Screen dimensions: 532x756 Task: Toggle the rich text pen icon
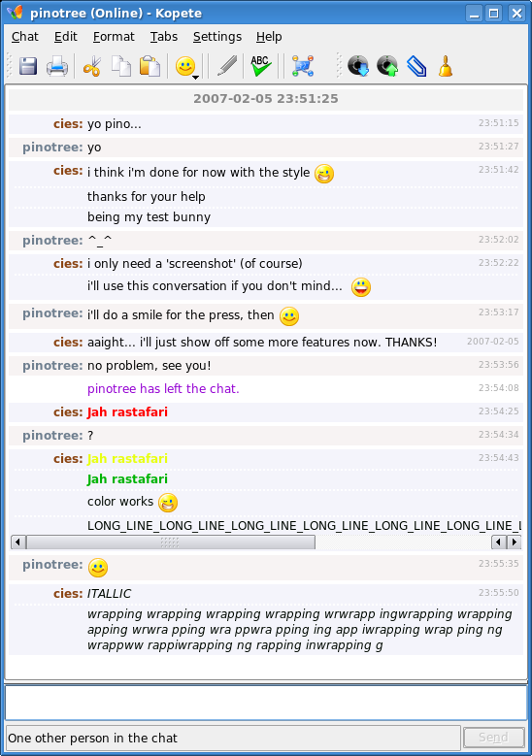(x=227, y=66)
